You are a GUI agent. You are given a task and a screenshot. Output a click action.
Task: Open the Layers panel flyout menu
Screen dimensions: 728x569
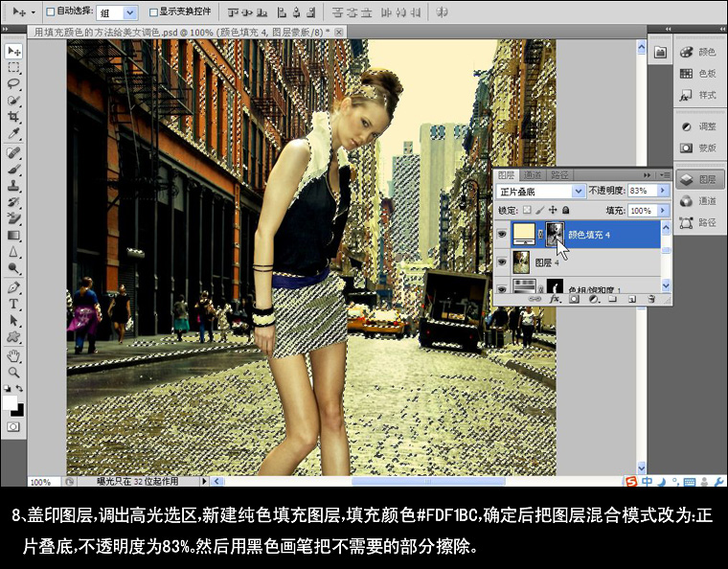665,175
